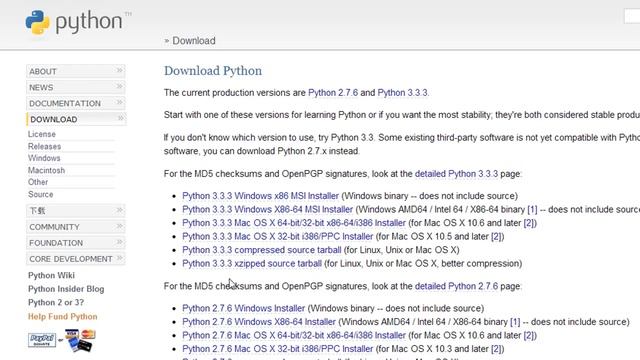Click the Python logo in header

point(78,22)
